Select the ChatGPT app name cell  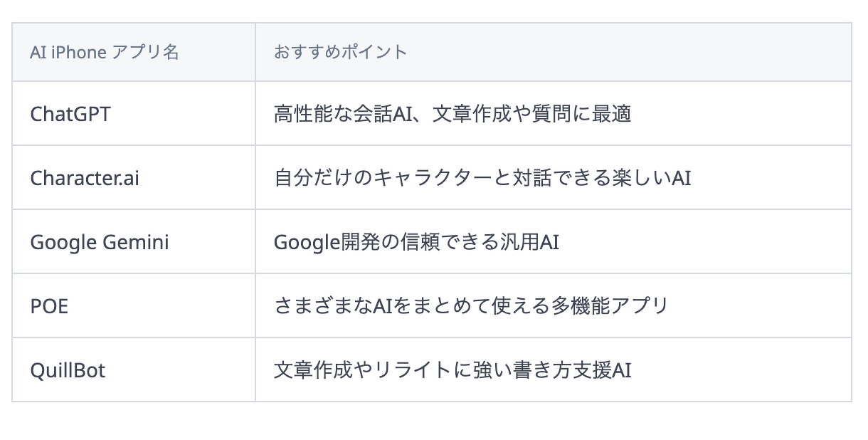tap(134, 113)
